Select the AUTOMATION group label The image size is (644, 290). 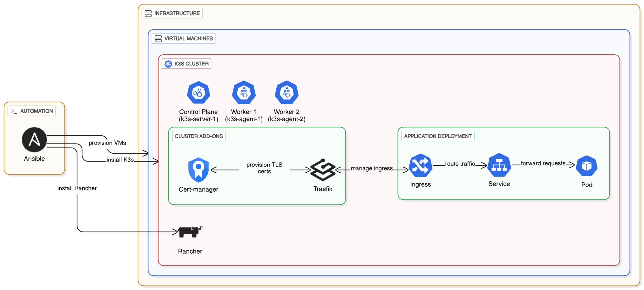pos(36,111)
